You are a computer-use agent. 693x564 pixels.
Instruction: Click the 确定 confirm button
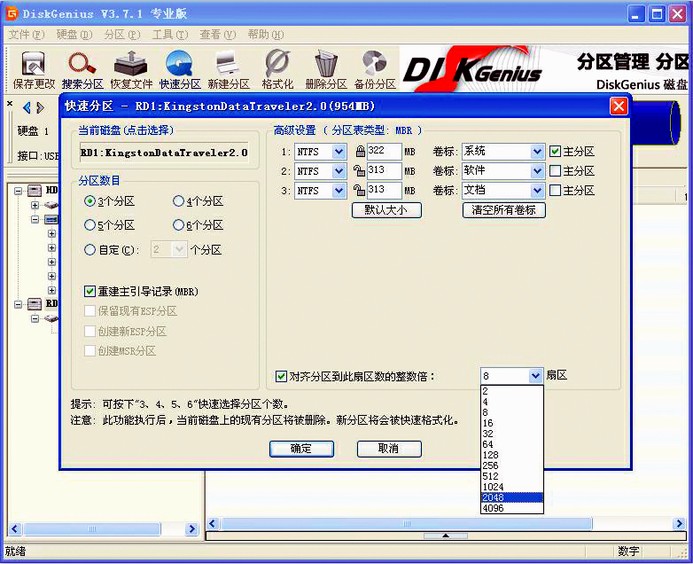(x=301, y=449)
